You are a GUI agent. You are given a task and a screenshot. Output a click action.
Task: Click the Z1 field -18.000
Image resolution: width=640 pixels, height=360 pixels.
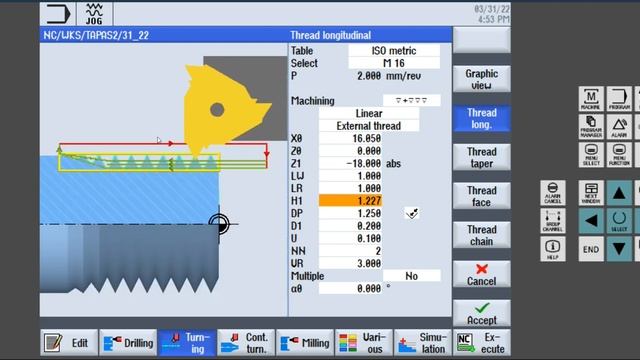click(350, 163)
